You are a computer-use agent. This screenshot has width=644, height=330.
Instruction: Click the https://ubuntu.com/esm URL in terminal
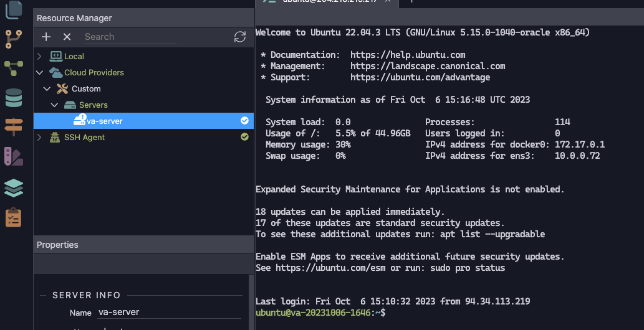[x=331, y=268]
